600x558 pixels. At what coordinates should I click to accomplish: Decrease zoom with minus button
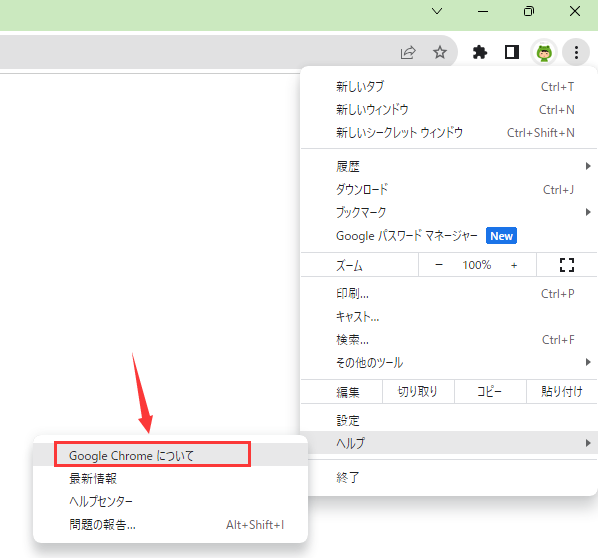[x=439, y=264]
